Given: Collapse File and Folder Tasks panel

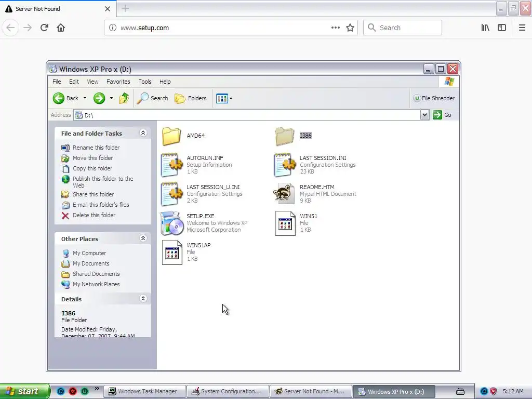Looking at the screenshot, I should coord(143,133).
